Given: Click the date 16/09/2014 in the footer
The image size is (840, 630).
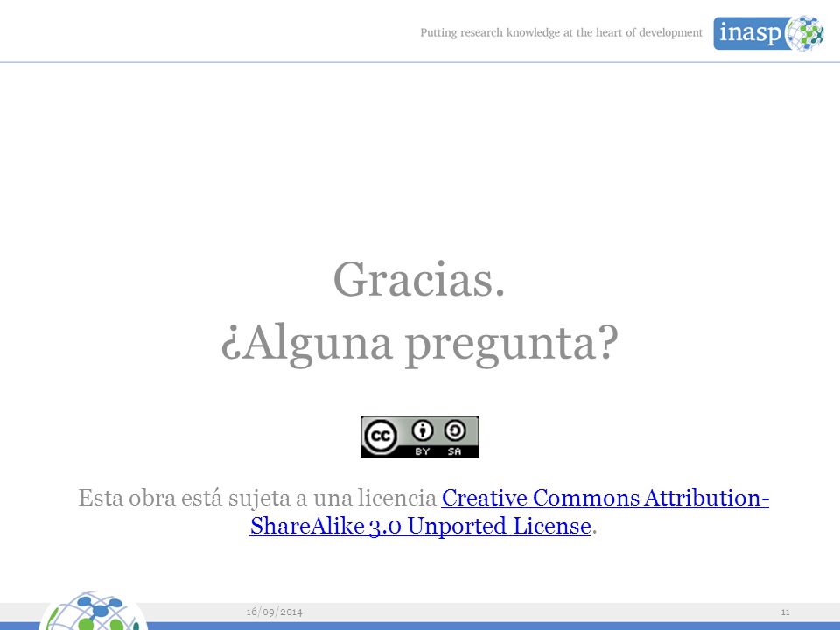Looking at the screenshot, I should coord(274,612).
